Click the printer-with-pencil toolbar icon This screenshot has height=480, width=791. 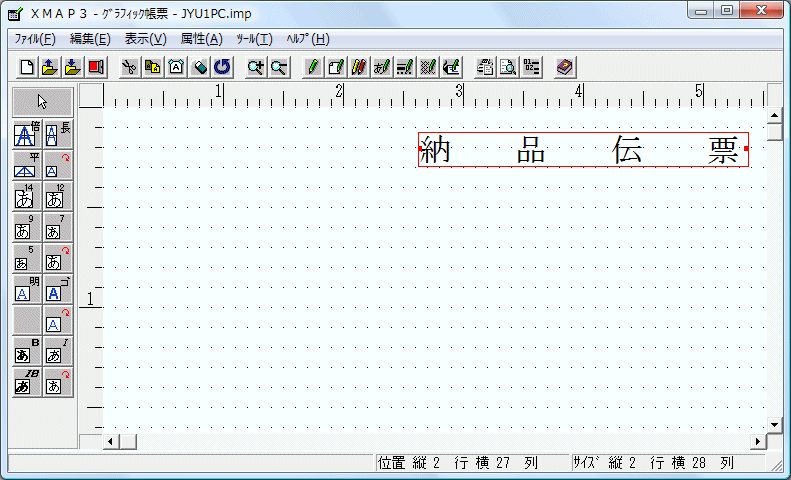[451, 67]
